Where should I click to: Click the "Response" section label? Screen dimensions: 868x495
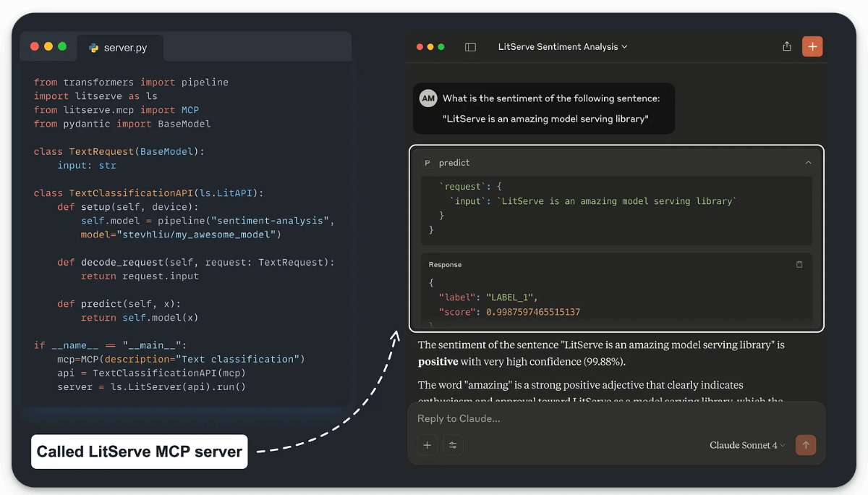coord(445,265)
